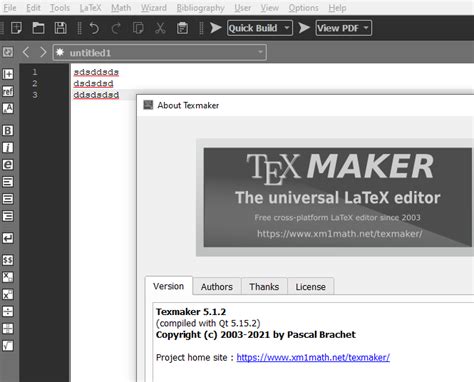Create a new document with New icon
The width and height of the screenshot is (474, 382).
(16, 28)
